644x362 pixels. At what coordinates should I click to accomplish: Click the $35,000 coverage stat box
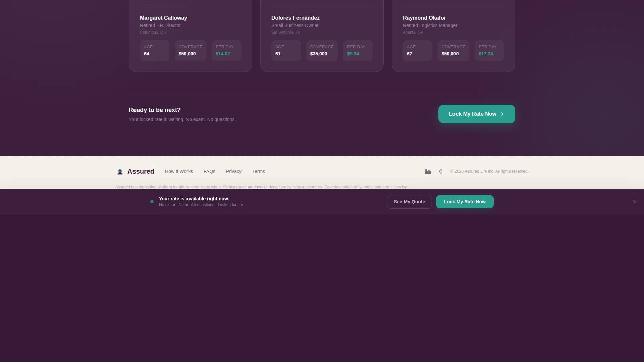pos(322,51)
